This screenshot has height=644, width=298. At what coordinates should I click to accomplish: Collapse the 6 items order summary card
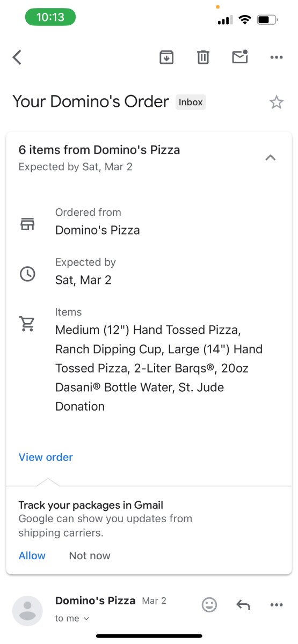tap(271, 158)
